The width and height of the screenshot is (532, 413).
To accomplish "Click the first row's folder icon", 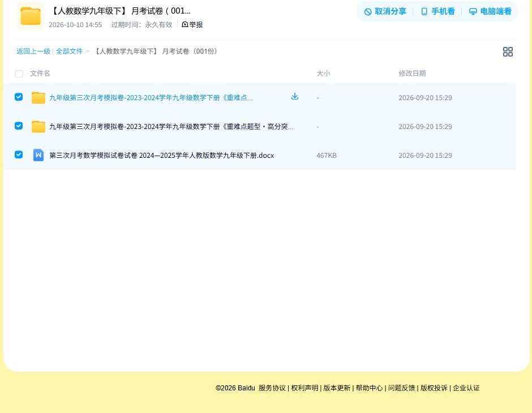I will [38, 98].
